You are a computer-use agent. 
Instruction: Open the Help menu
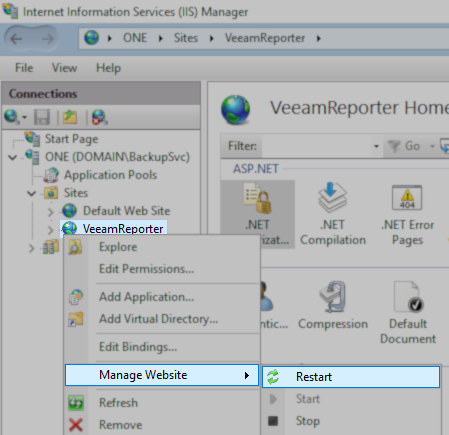(x=108, y=68)
